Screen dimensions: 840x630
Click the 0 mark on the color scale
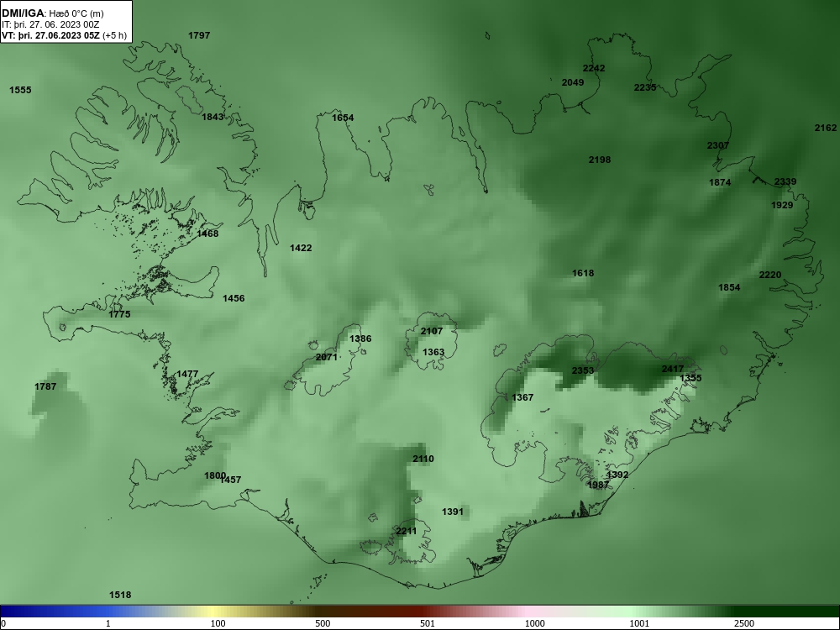3,623
